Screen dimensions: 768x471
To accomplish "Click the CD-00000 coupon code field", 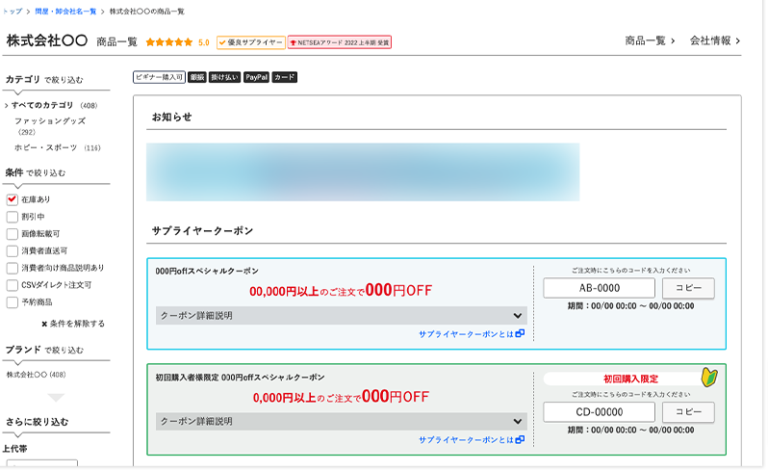I will (599, 411).
